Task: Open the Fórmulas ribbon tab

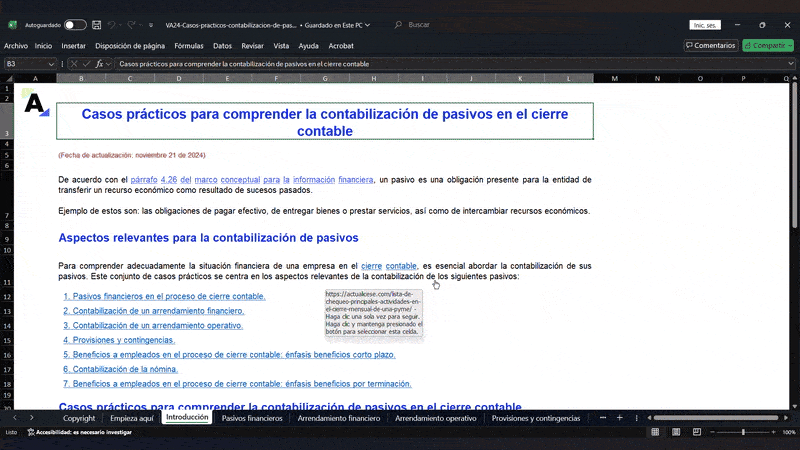Action: (x=188, y=45)
